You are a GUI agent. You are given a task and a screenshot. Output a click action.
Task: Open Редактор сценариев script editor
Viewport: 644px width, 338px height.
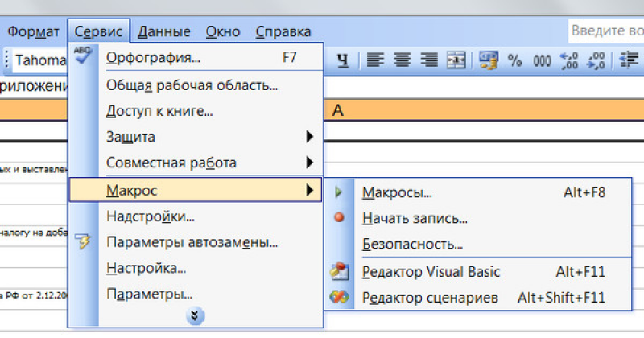(478, 297)
